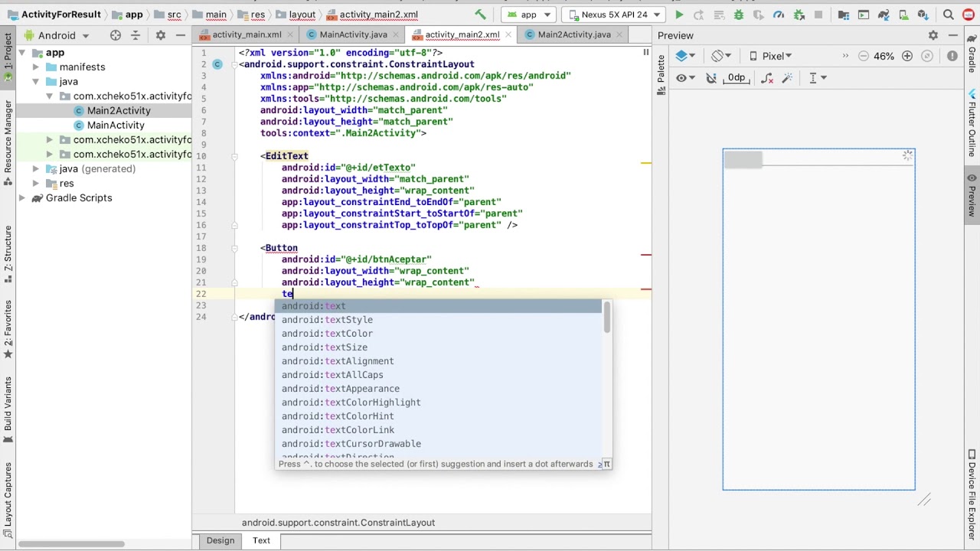Click autocomplete popup scrollbar
The width and height of the screenshot is (980, 551).
point(607,318)
